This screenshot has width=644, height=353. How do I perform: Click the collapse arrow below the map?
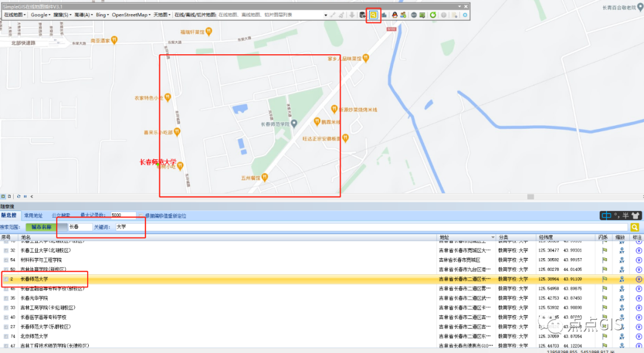(32, 196)
